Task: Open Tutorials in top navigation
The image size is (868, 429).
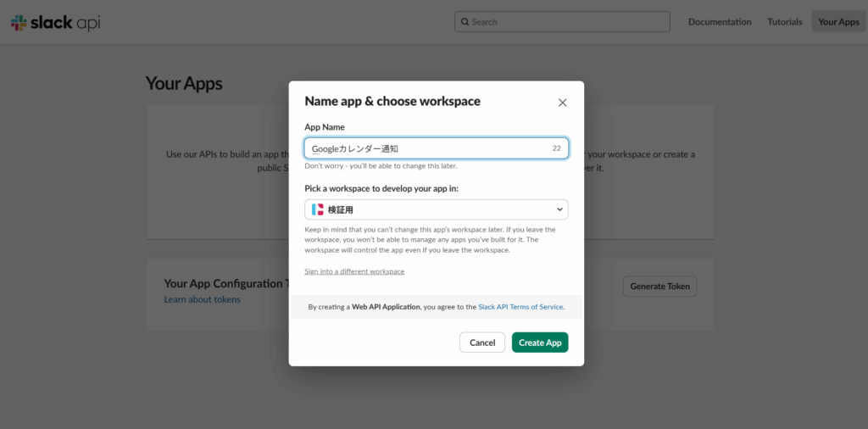Action: 784,22
